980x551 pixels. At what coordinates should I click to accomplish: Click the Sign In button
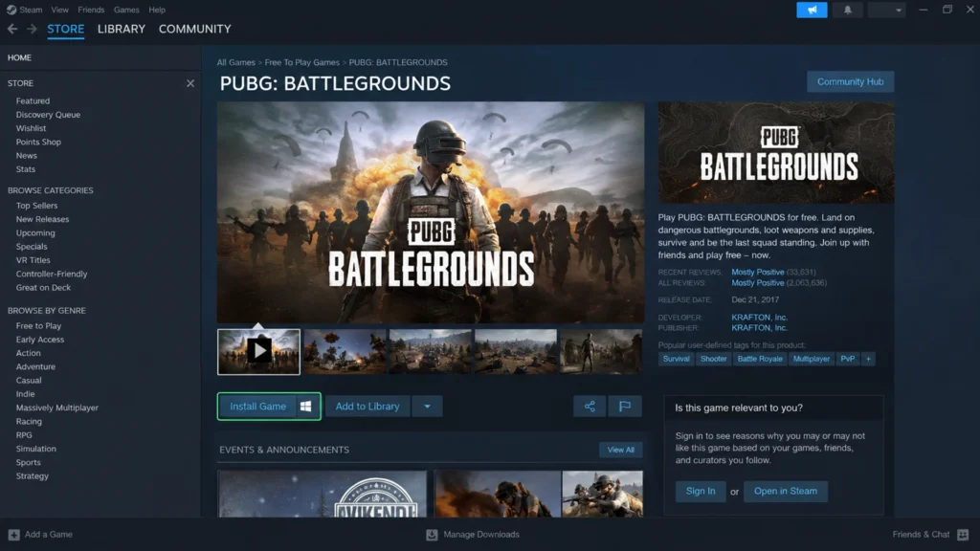click(x=701, y=491)
